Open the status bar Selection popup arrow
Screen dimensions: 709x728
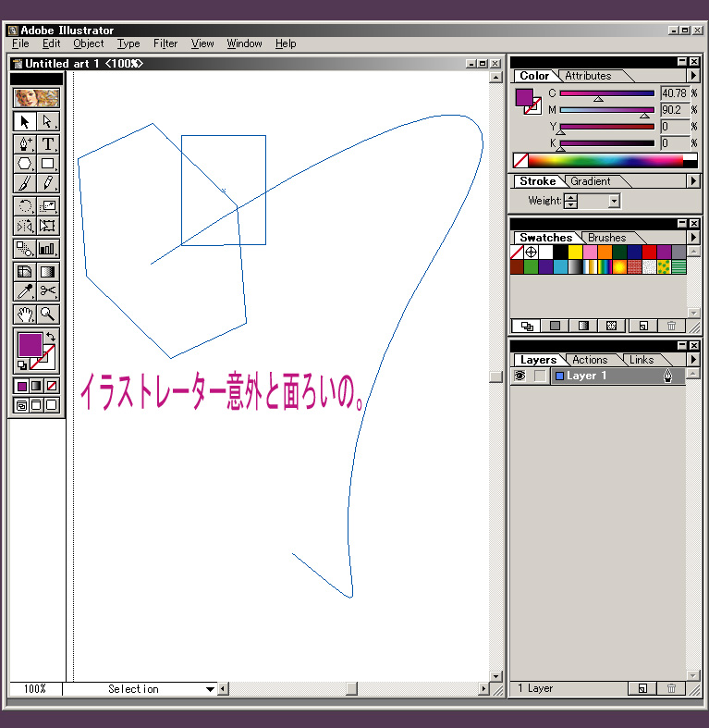click(x=210, y=689)
